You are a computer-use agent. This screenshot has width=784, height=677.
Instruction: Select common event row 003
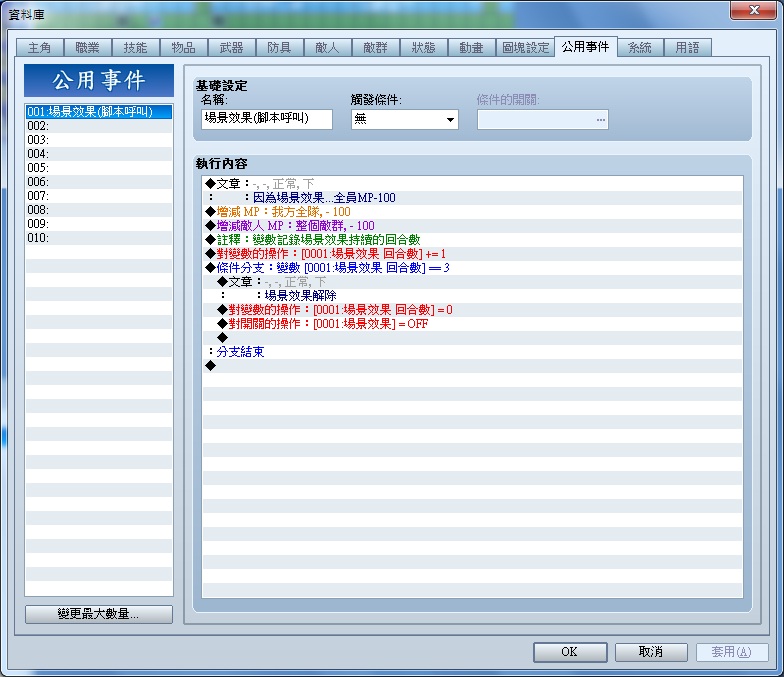coord(98,140)
